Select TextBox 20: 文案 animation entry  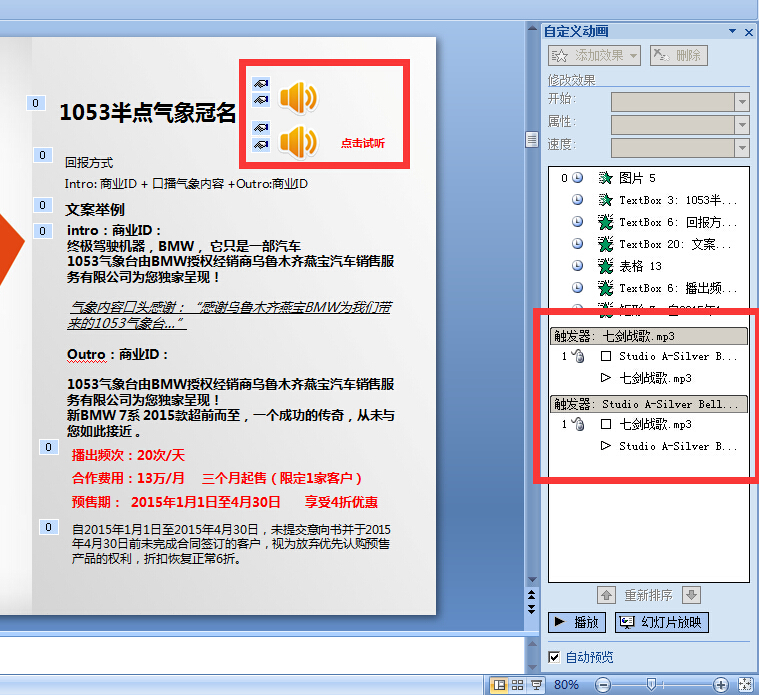(649, 244)
